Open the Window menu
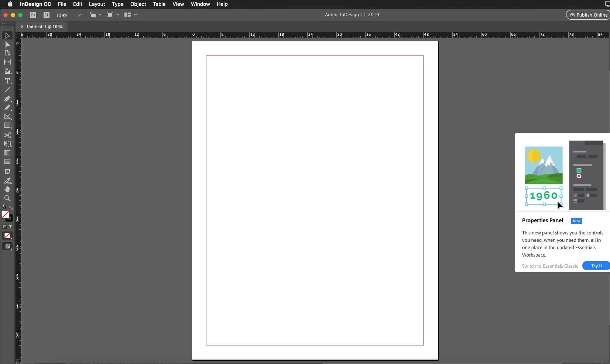The width and height of the screenshot is (610, 364). (x=200, y=4)
